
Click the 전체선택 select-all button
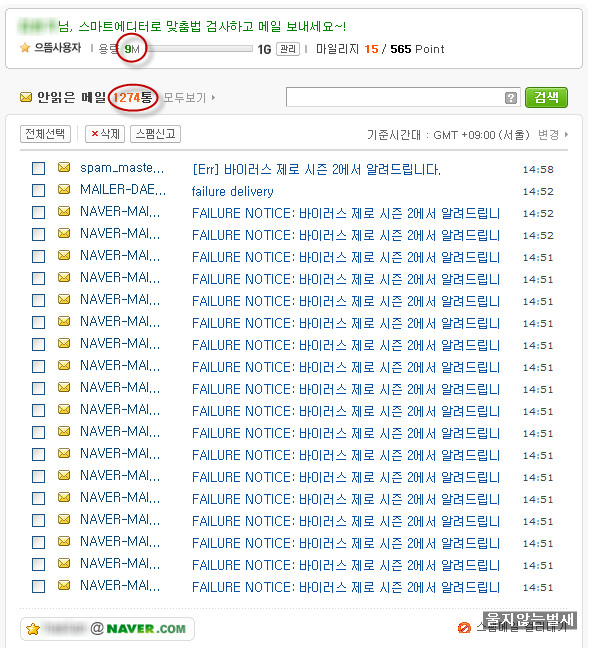pos(45,134)
